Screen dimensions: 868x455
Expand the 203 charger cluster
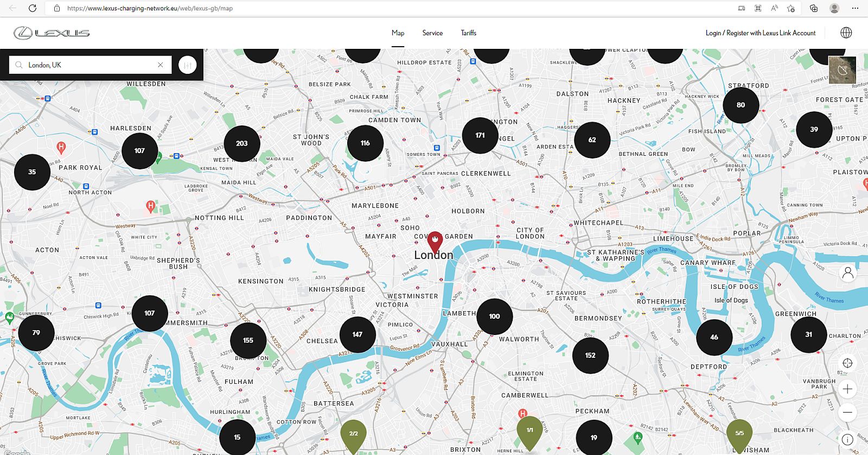[x=242, y=143]
